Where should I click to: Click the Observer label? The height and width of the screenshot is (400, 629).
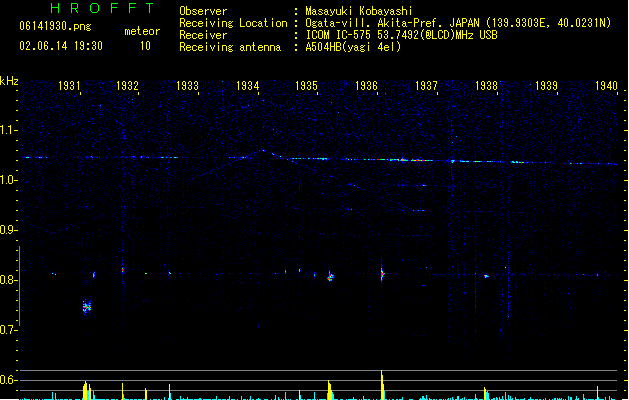[x=203, y=11]
